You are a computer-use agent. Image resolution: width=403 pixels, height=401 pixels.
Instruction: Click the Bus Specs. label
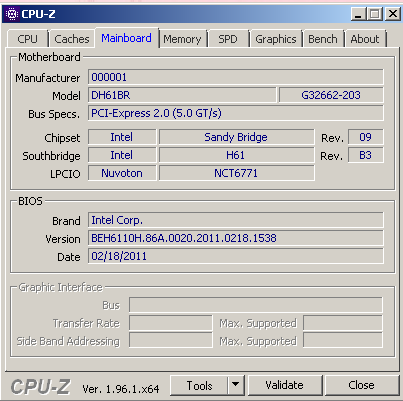point(54,114)
